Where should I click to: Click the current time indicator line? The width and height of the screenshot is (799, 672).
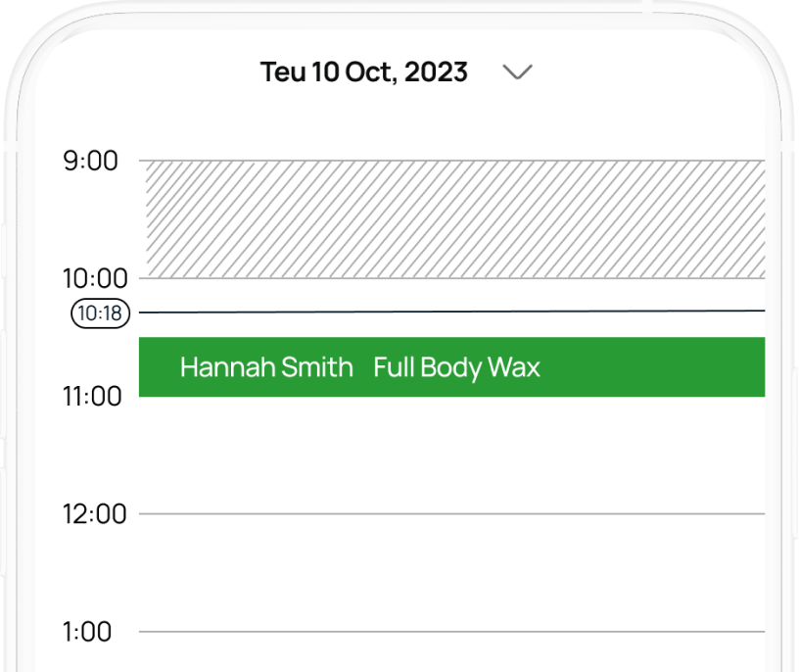point(450,312)
